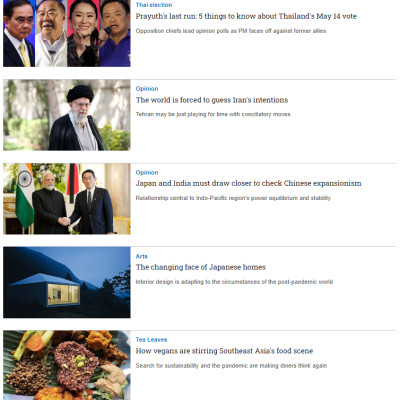Select the Opinion label above Iran article
The height and width of the screenshot is (400, 400).
click(147, 89)
